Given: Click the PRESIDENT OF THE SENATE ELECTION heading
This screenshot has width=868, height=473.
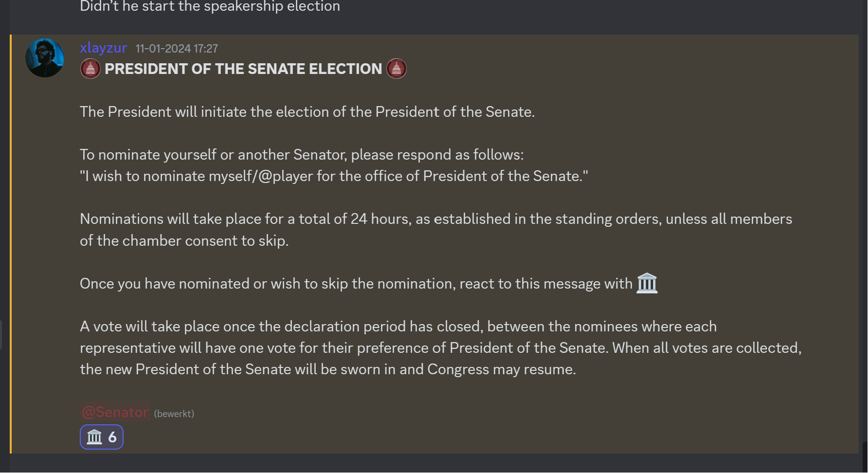Looking at the screenshot, I should (x=243, y=69).
